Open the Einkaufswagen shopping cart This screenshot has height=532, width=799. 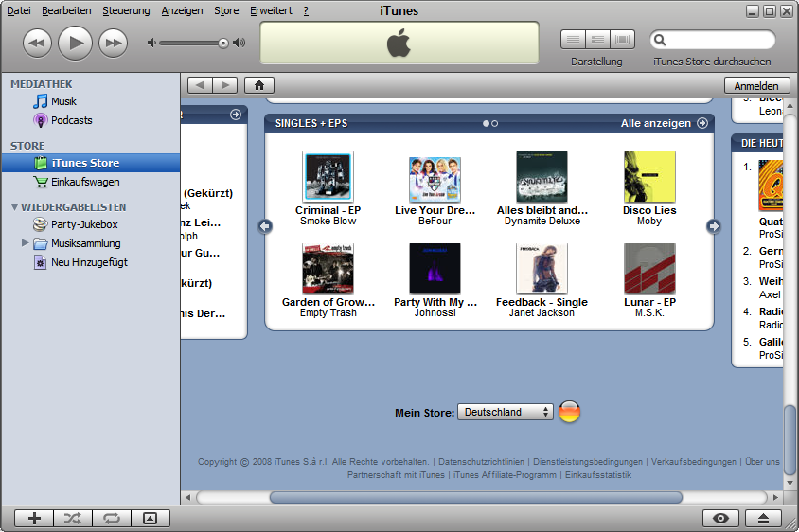(85, 182)
